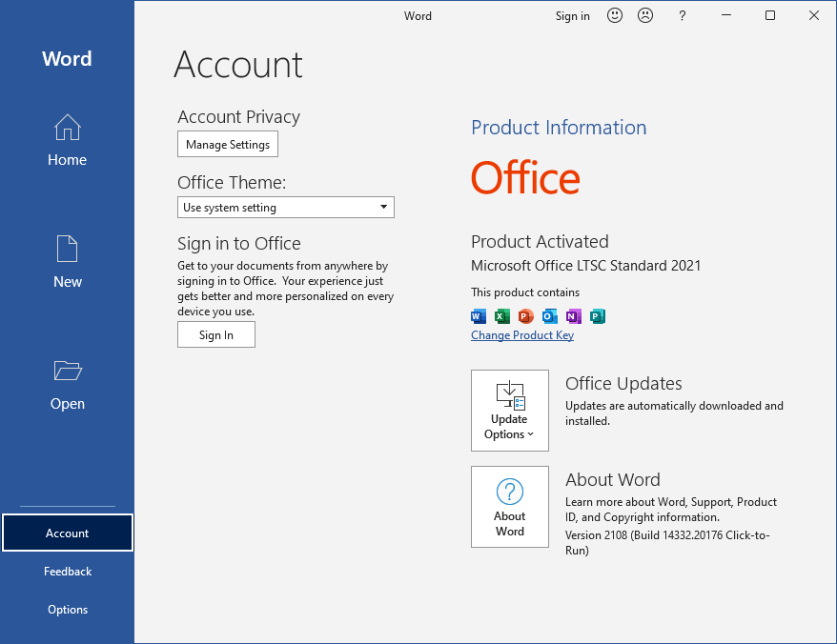This screenshot has width=837, height=644.
Task: Open the Home page in sidebar
Action: pos(68,140)
